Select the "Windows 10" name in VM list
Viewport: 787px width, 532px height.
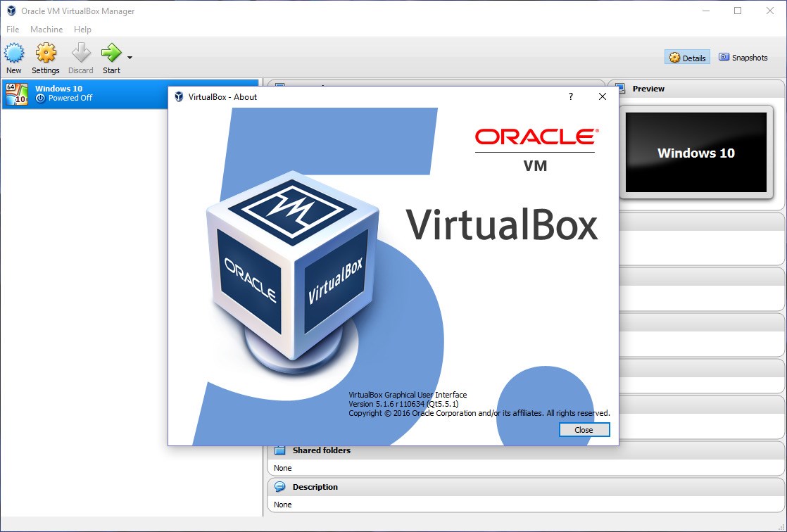[58, 89]
